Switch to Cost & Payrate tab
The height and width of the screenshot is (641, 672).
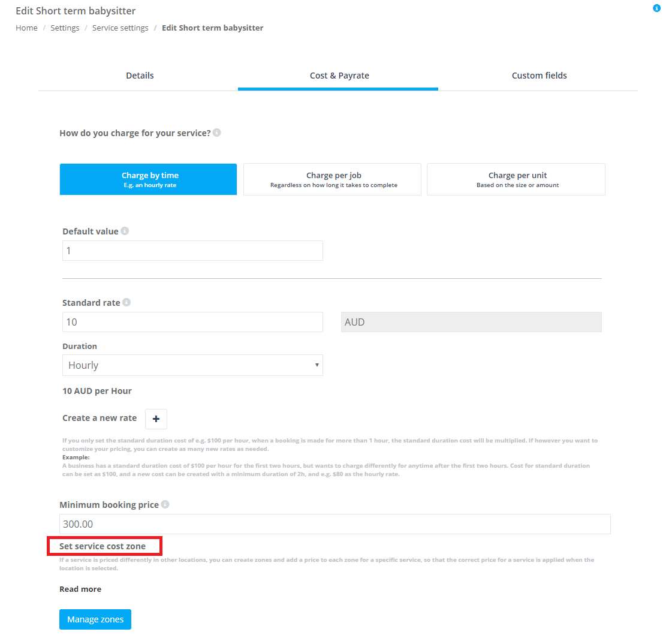339,76
